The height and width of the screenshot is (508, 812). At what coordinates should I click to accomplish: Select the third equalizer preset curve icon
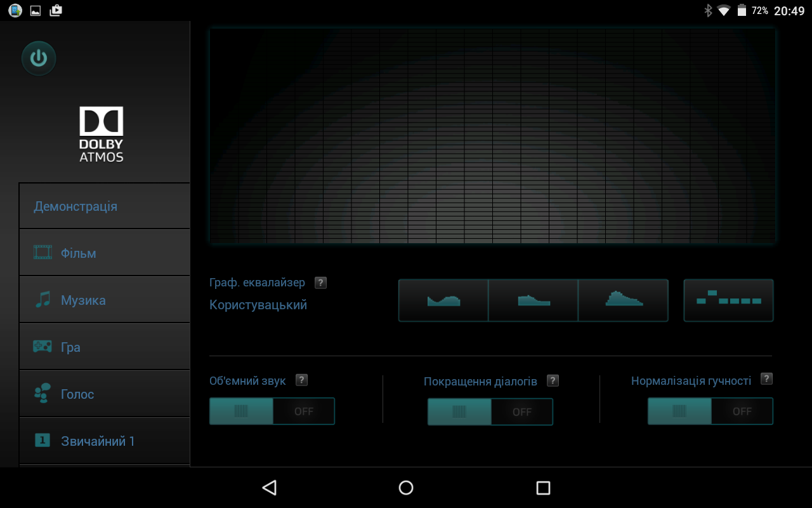(x=624, y=300)
